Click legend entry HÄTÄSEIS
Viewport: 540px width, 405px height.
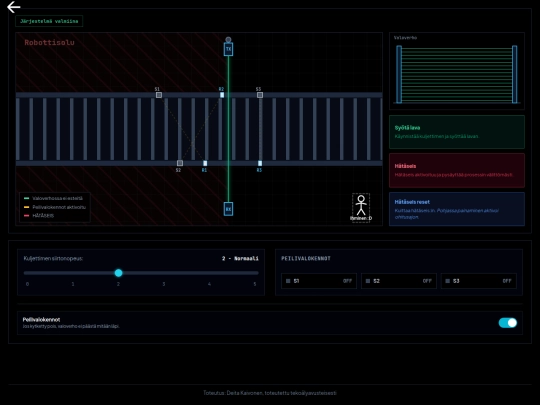coord(39,215)
